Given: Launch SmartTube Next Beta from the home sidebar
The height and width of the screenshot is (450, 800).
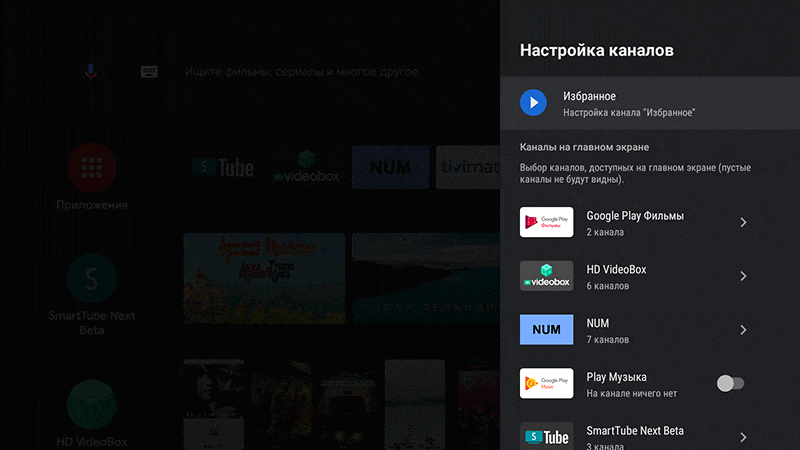Looking at the screenshot, I should click(92, 279).
